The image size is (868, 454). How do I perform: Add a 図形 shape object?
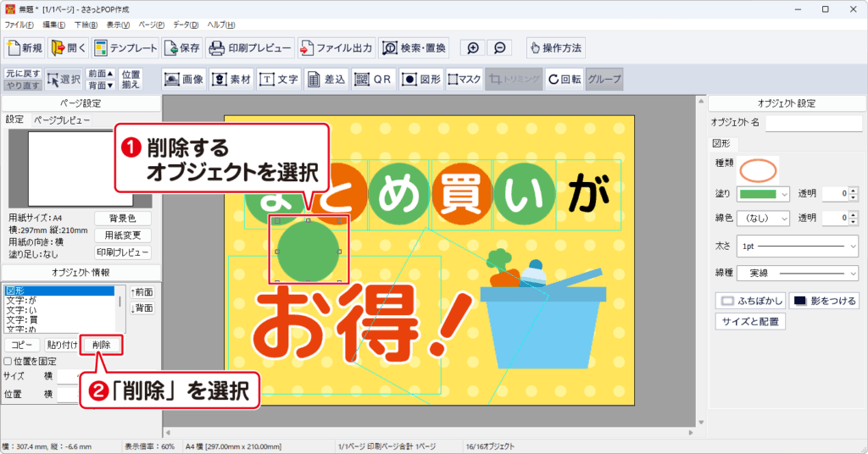[x=421, y=79]
